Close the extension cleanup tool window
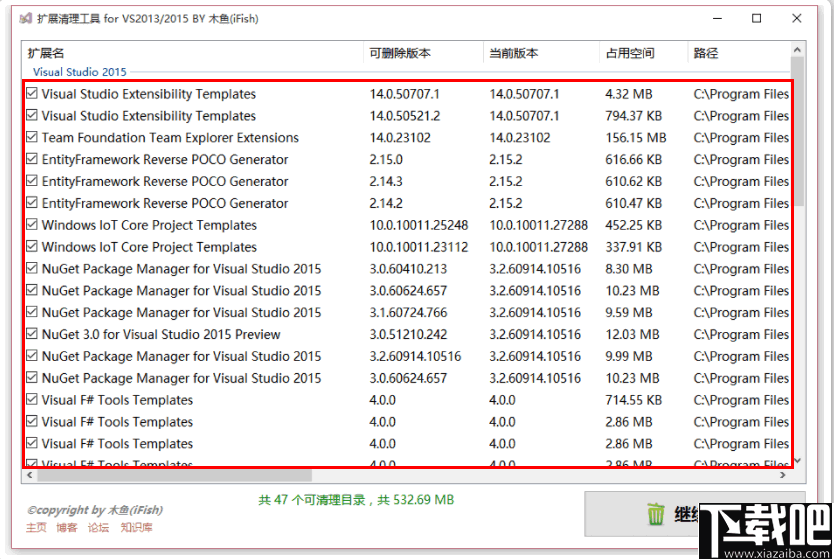 (797, 19)
